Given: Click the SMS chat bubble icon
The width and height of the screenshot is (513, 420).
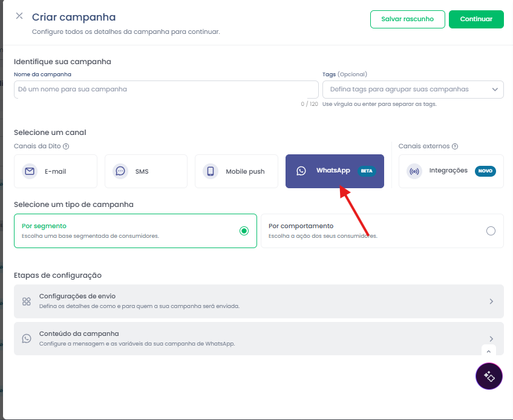Looking at the screenshot, I should coord(120,171).
